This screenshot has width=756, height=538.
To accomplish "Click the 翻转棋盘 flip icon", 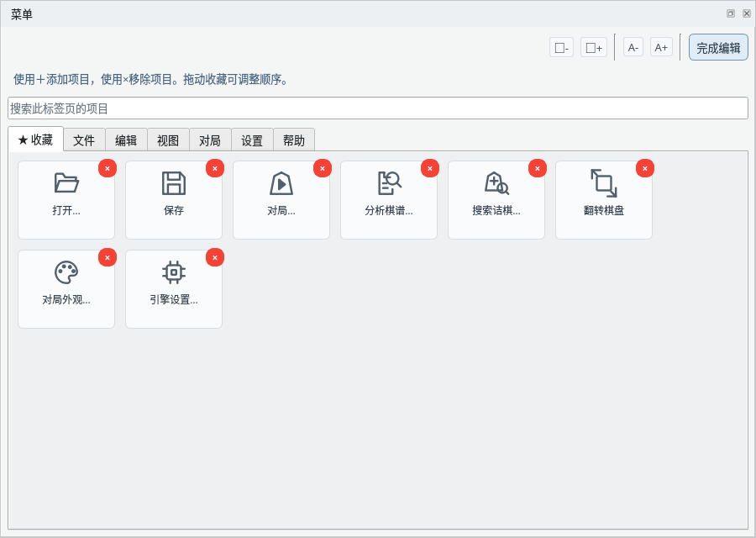I will [604, 183].
